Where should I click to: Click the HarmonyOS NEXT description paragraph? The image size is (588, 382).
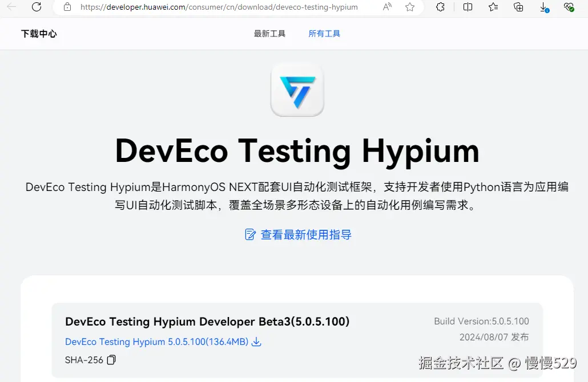pos(297,196)
